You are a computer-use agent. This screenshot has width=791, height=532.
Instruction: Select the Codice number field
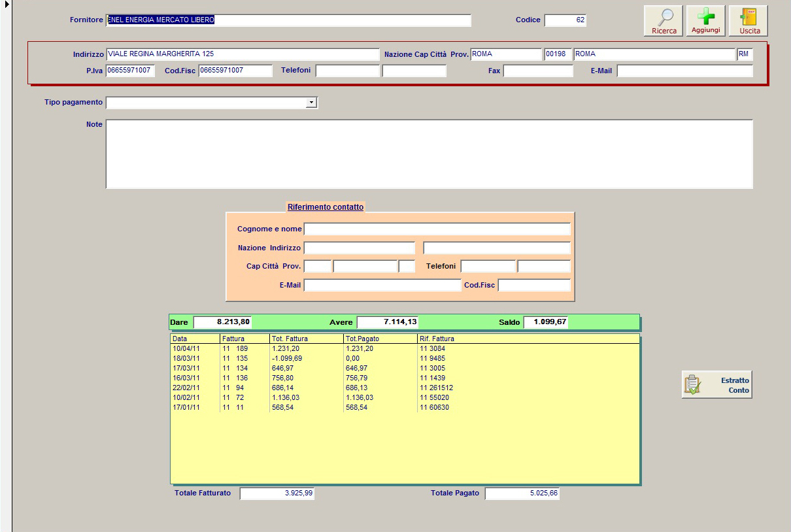coord(565,20)
